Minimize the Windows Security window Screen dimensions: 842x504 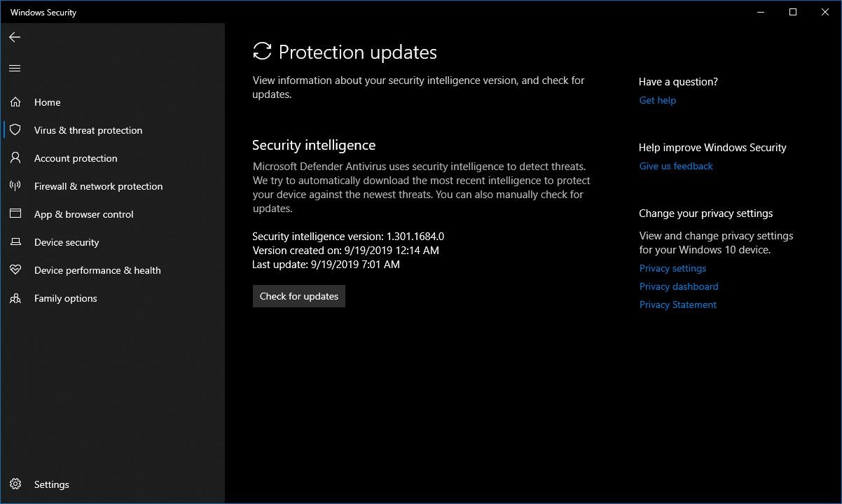coord(761,12)
